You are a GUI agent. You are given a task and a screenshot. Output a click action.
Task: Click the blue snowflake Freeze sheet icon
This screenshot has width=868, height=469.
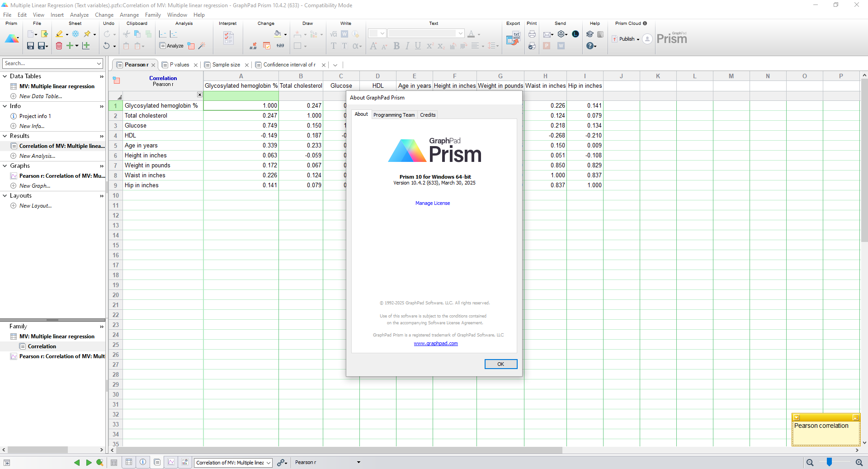click(x=75, y=34)
